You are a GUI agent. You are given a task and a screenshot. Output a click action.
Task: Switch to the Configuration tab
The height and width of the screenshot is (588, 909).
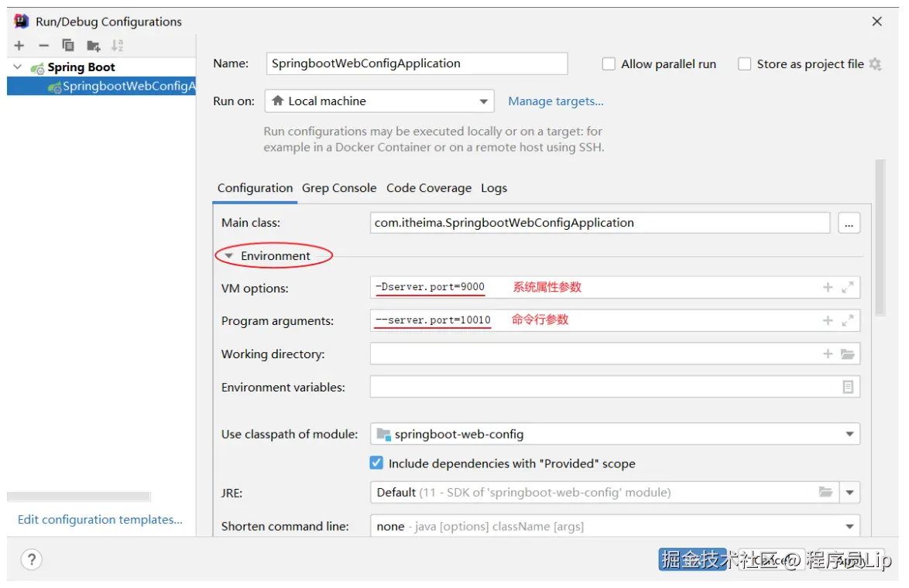[x=255, y=188]
